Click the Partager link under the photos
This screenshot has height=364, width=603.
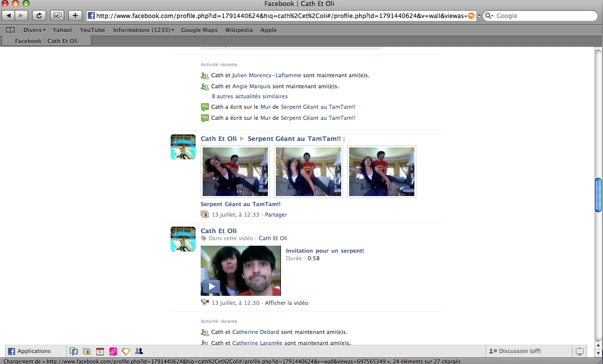pyautogui.click(x=276, y=215)
